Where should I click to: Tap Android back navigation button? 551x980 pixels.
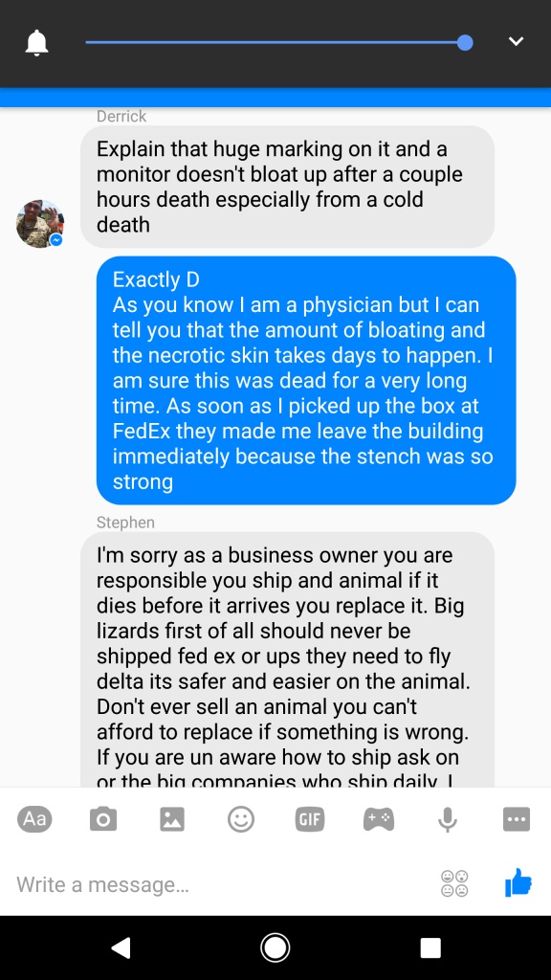point(121,947)
